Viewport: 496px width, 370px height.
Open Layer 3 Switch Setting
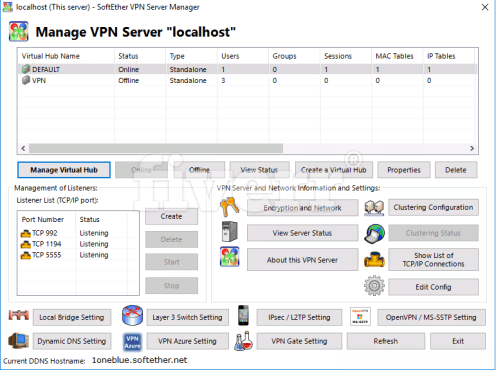[187, 317]
